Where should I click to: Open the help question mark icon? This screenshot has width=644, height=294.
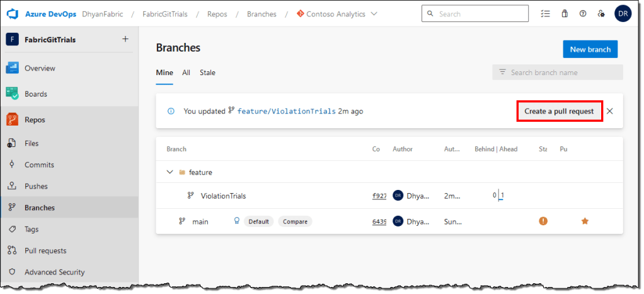pos(583,14)
